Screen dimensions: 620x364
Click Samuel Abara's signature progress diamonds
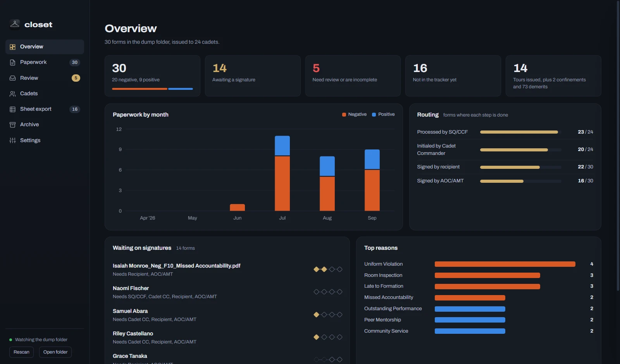[x=328, y=314]
